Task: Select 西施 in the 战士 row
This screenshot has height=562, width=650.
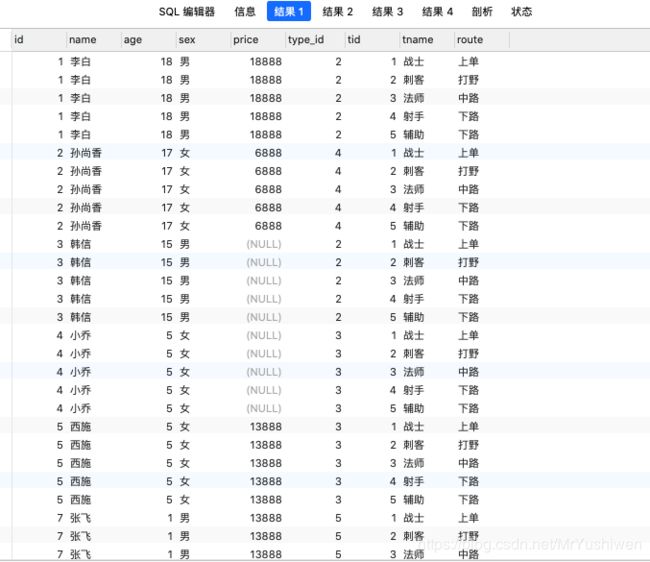Action: click(80, 426)
